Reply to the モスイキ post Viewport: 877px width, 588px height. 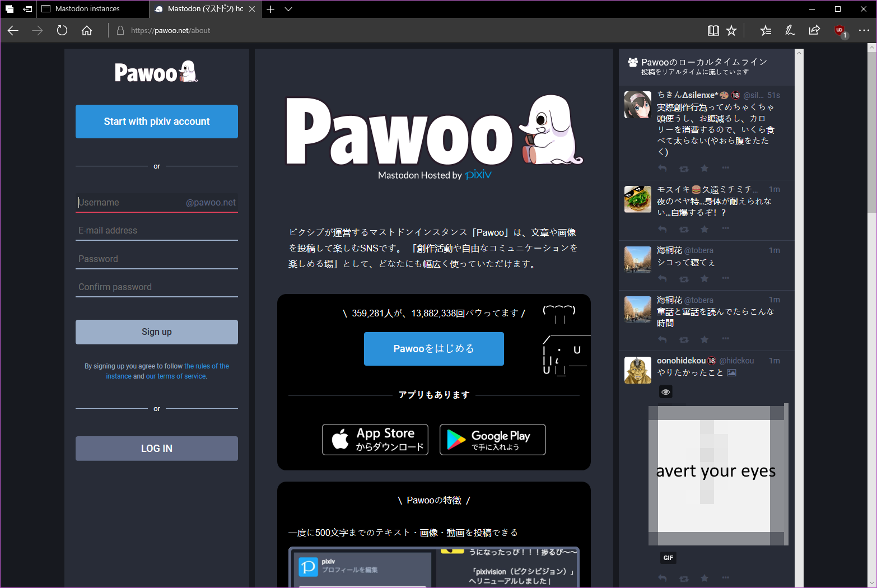coord(663,229)
